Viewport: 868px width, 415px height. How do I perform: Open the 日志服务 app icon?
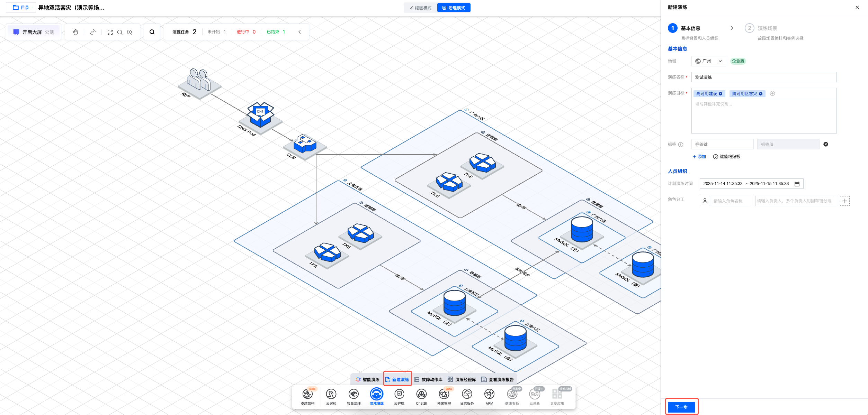coord(467,394)
